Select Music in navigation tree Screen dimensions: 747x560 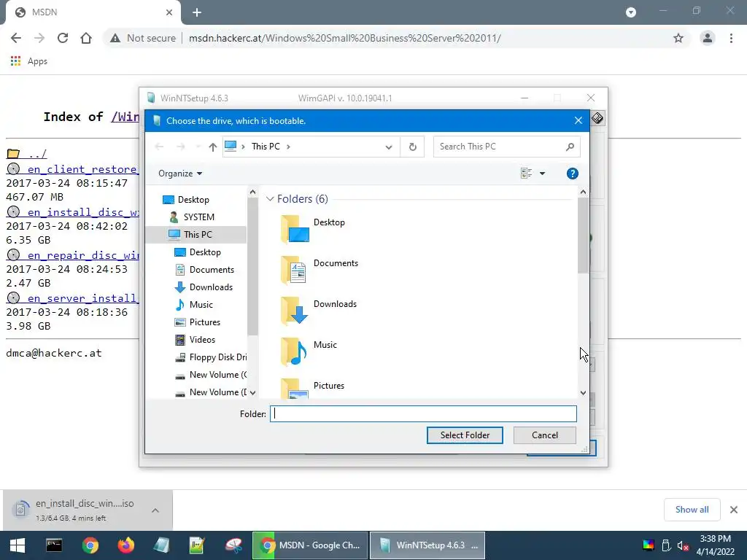point(194,305)
